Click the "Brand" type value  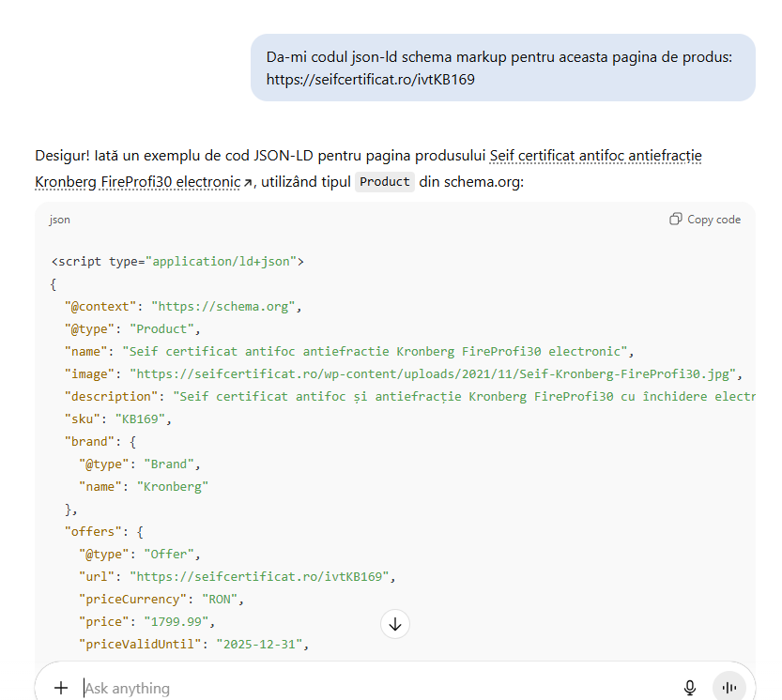point(169,464)
